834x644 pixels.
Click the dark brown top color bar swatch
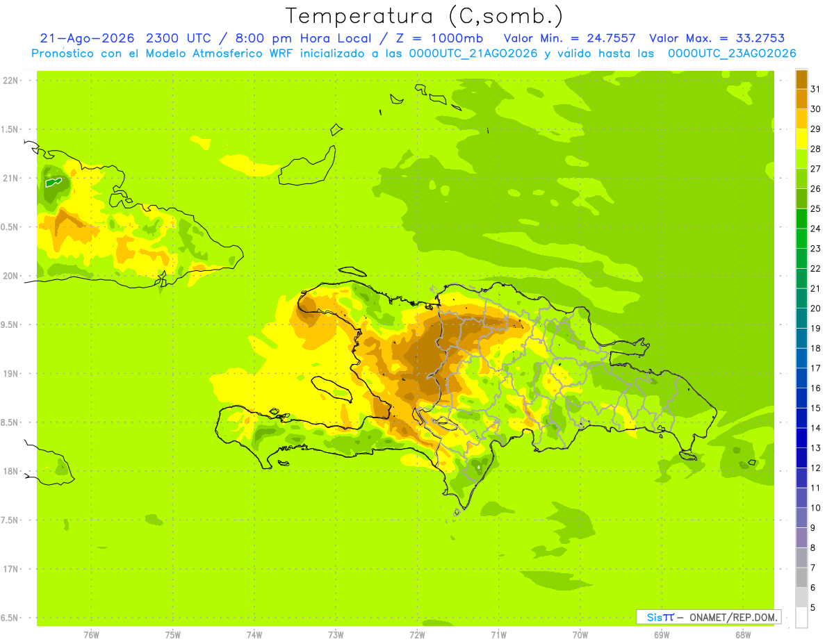pos(801,79)
